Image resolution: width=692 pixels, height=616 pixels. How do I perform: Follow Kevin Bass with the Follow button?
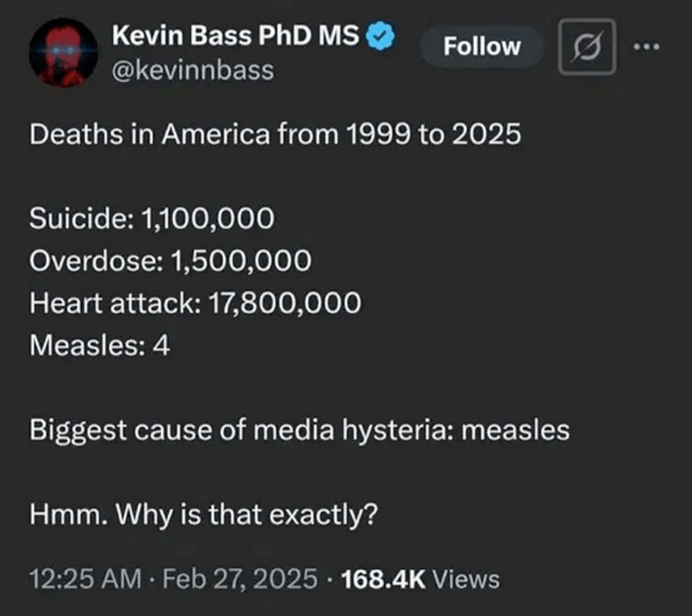(482, 47)
